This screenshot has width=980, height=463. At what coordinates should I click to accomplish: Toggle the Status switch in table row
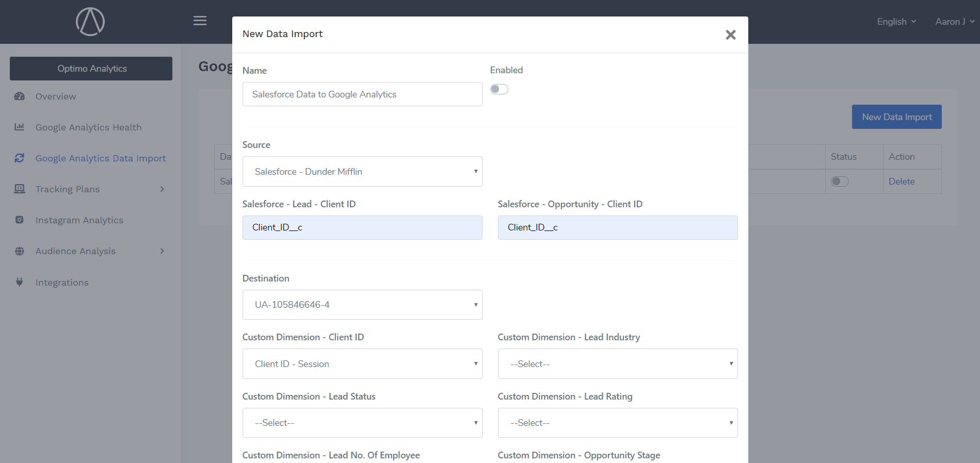(840, 181)
